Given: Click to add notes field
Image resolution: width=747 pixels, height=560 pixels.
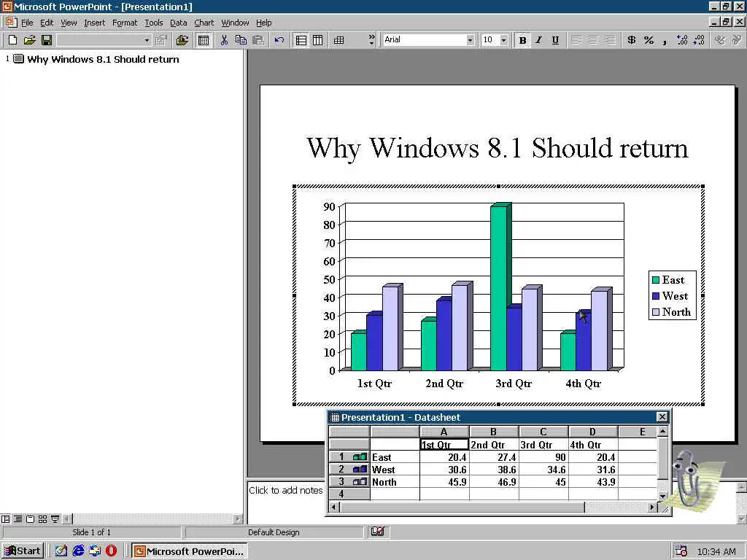Looking at the screenshot, I should [x=286, y=491].
